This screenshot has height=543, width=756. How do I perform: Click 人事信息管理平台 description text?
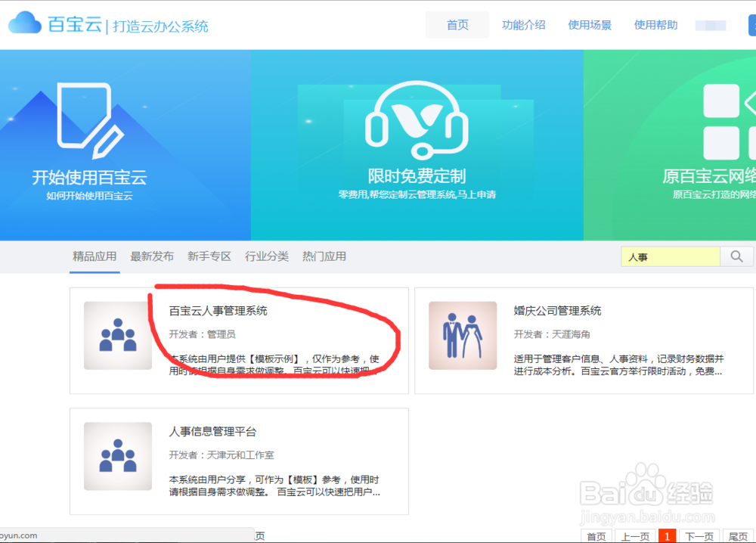274,486
